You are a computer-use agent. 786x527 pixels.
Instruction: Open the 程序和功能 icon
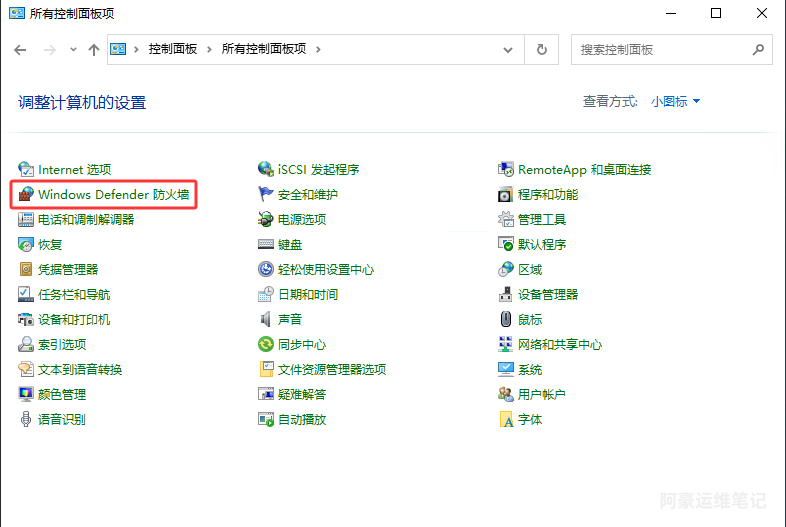(x=506, y=194)
